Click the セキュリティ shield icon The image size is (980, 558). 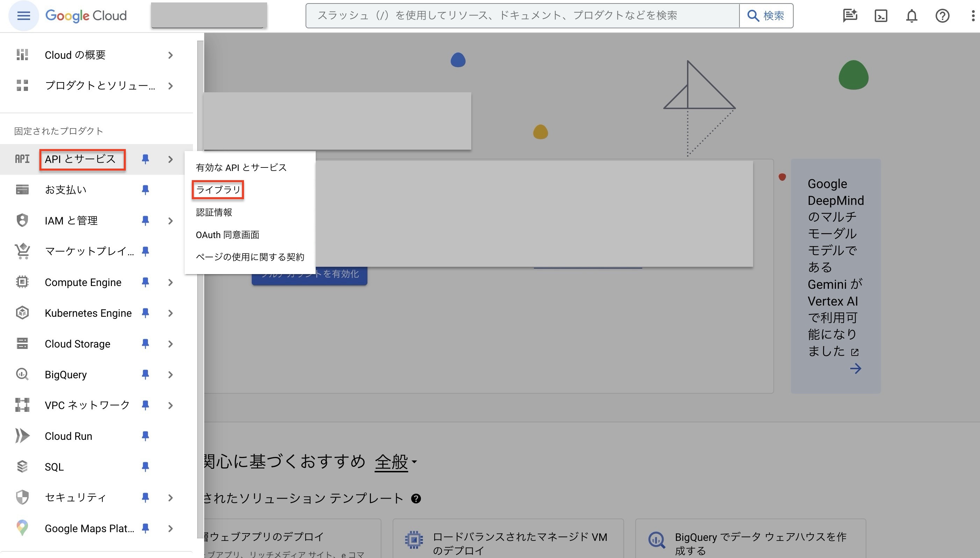tap(22, 498)
